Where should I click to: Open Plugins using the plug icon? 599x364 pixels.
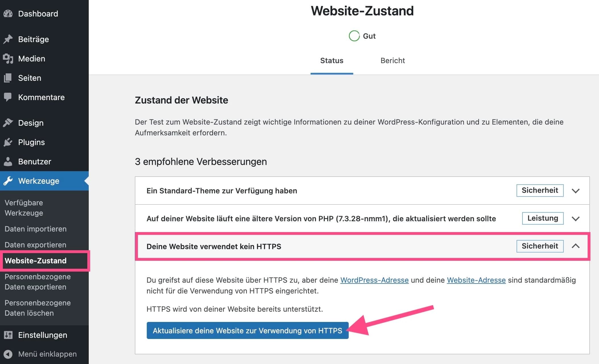8,142
